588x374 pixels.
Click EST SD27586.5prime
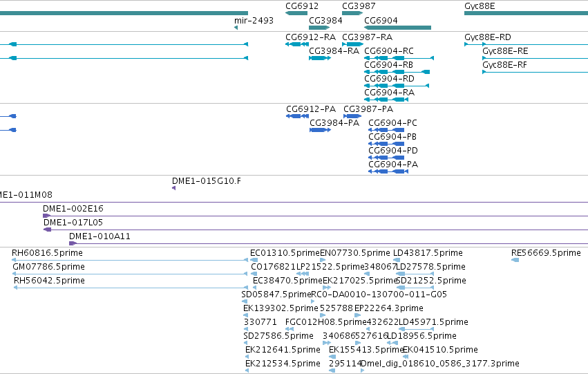[278, 336]
